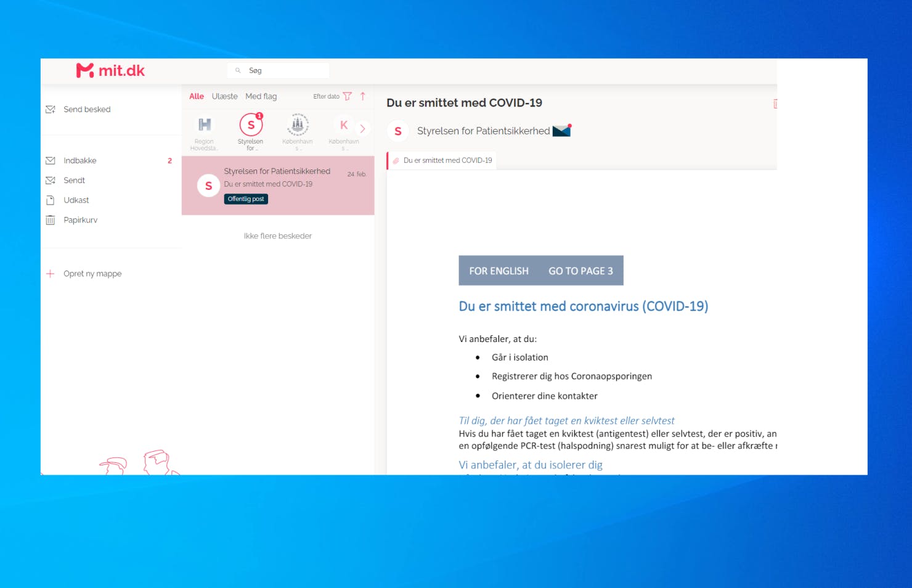Click in the Søg search field

pyautogui.click(x=283, y=70)
